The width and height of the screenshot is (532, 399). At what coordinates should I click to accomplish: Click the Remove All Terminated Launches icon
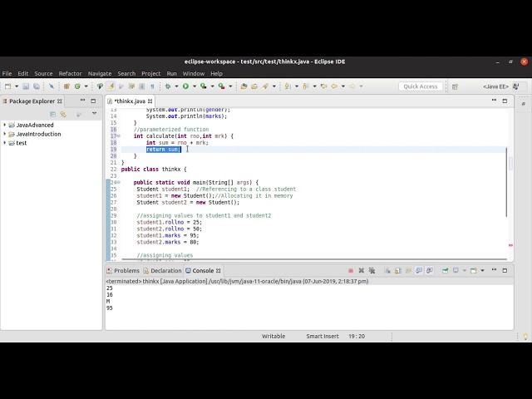tap(372, 270)
